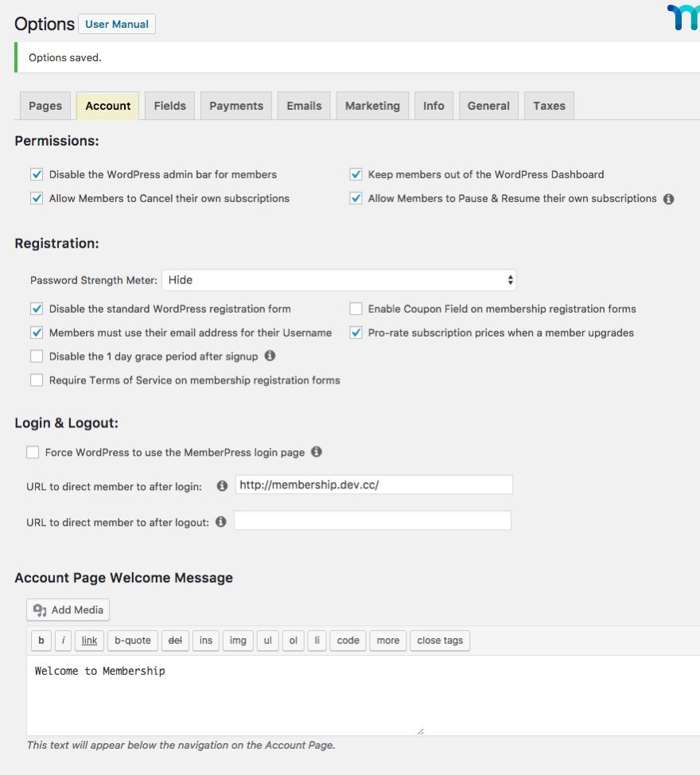Switch to the Payments tab
Screen dimensions: 700x775
pos(235,105)
